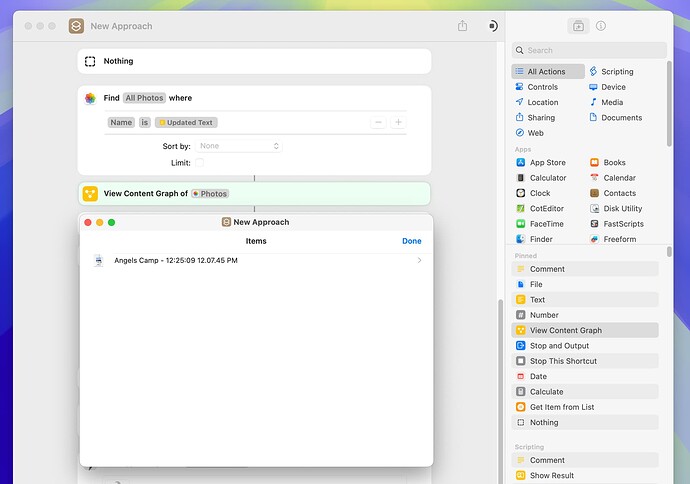This screenshot has height=484, width=690.
Task: Select Show Result under Scripting
Action: click(x=585, y=475)
